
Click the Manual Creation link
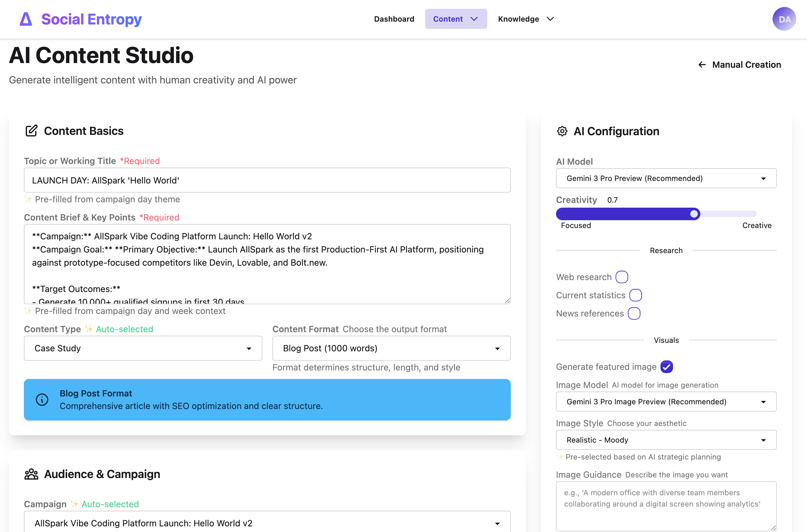[746, 65]
